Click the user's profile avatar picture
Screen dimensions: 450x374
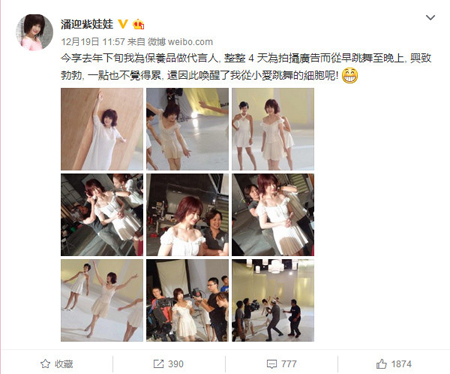[x=34, y=32]
